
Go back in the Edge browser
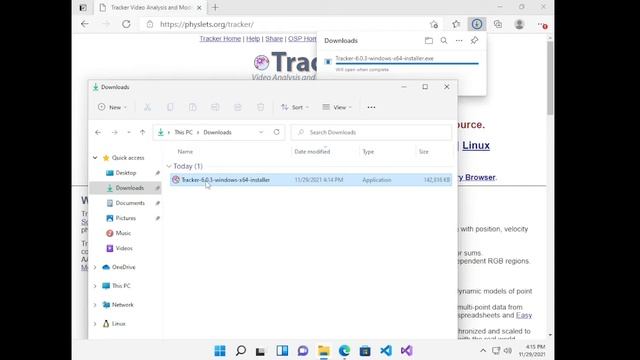pos(85,24)
